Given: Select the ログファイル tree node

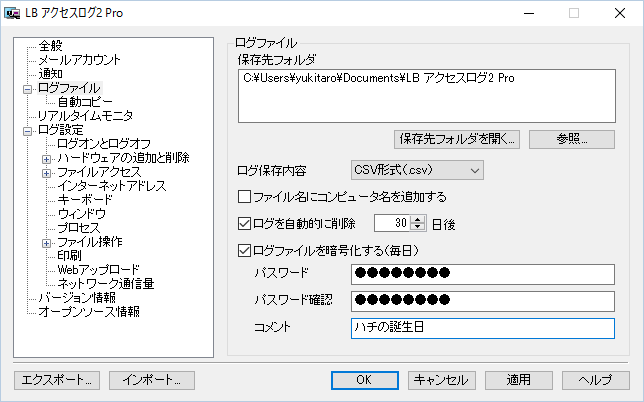Looking at the screenshot, I should [x=69, y=88].
